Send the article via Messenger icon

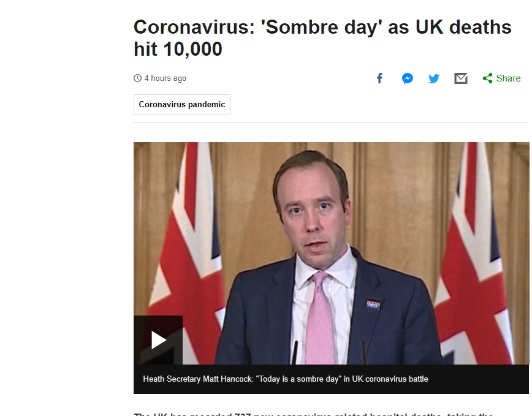407,78
